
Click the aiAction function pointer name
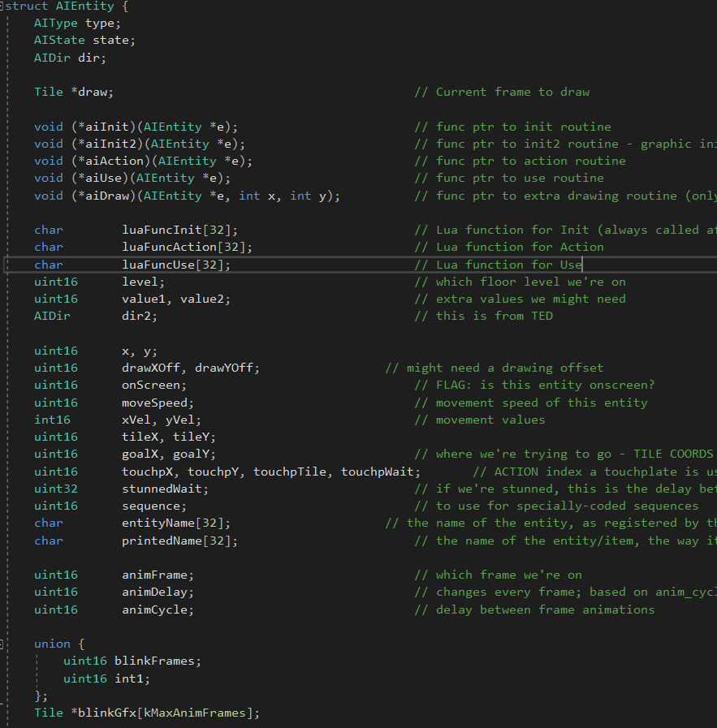114,162
